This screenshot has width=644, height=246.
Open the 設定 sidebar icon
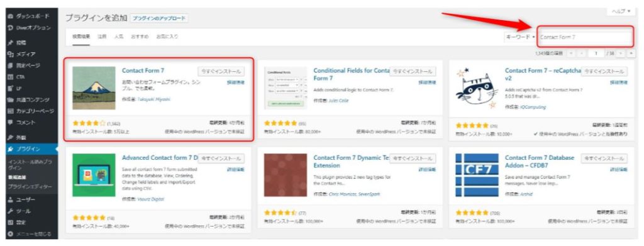[x=10, y=223]
